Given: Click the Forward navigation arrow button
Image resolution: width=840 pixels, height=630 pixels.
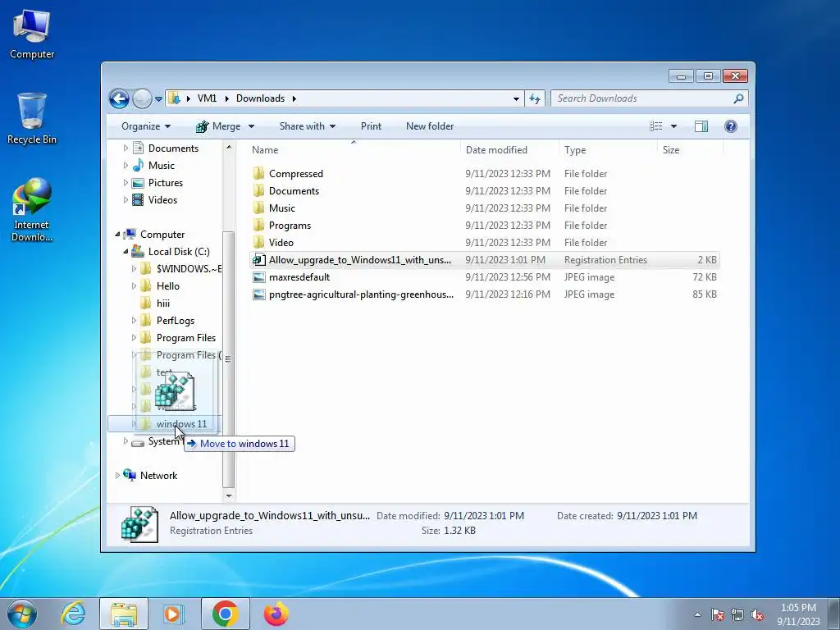Looking at the screenshot, I should click(x=142, y=98).
